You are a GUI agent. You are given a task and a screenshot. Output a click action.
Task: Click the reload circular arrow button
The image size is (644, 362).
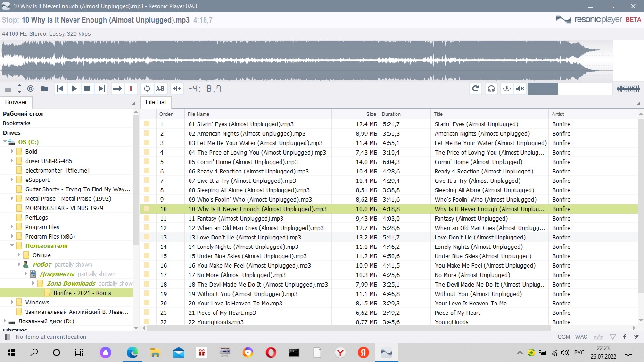[476, 89]
